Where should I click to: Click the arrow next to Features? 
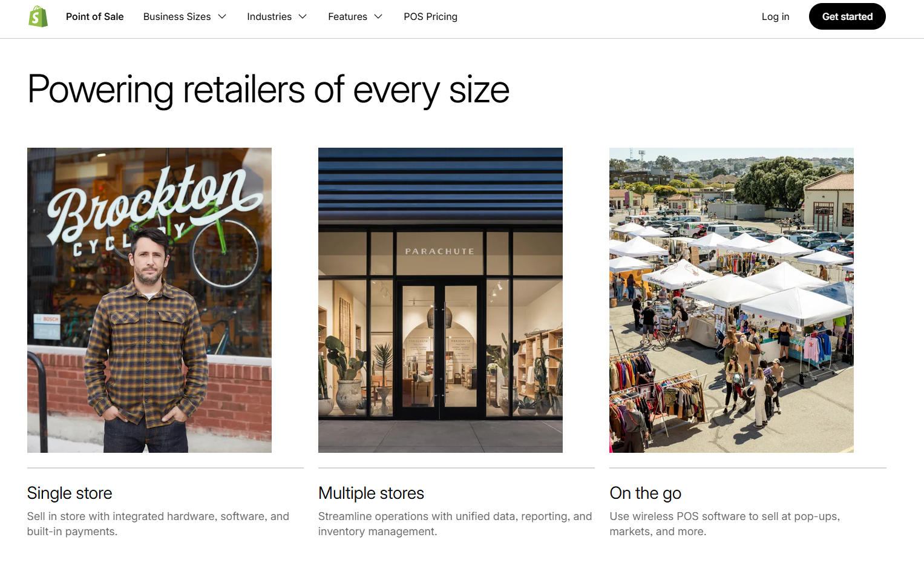tap(378, 16)
